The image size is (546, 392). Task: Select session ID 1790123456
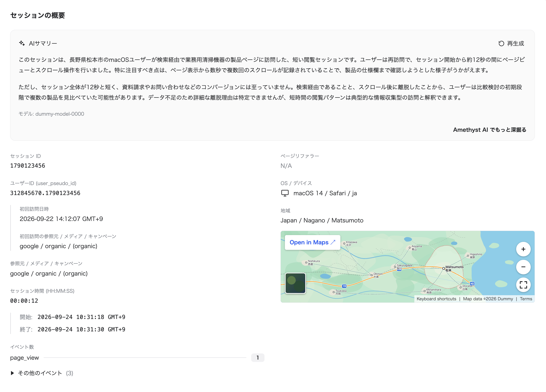(28, 166)
